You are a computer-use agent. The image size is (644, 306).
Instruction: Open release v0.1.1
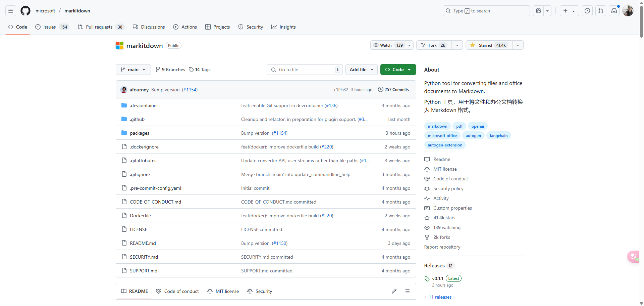pos(438,278)
